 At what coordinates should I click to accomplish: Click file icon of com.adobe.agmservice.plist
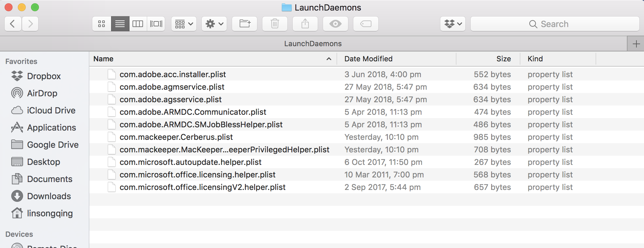[112, 87]
